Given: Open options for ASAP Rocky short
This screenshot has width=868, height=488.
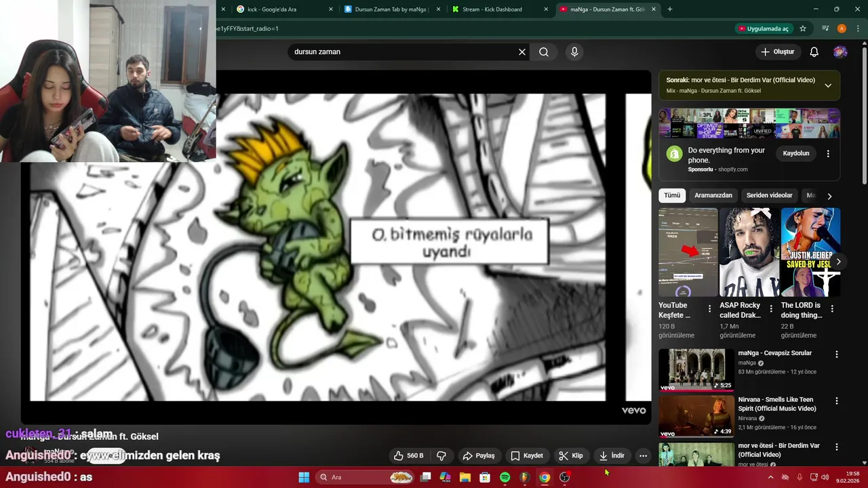Looking at the screenshot, I should 771,308.
